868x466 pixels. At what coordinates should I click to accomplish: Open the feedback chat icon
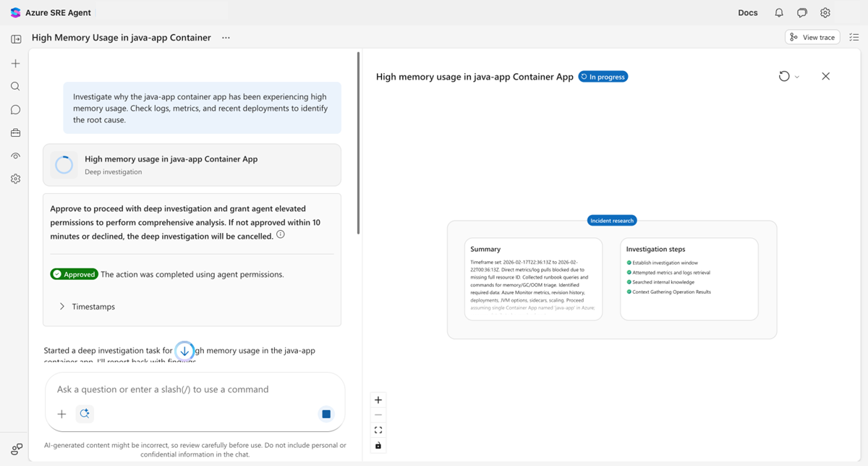[x=802, y=13]
